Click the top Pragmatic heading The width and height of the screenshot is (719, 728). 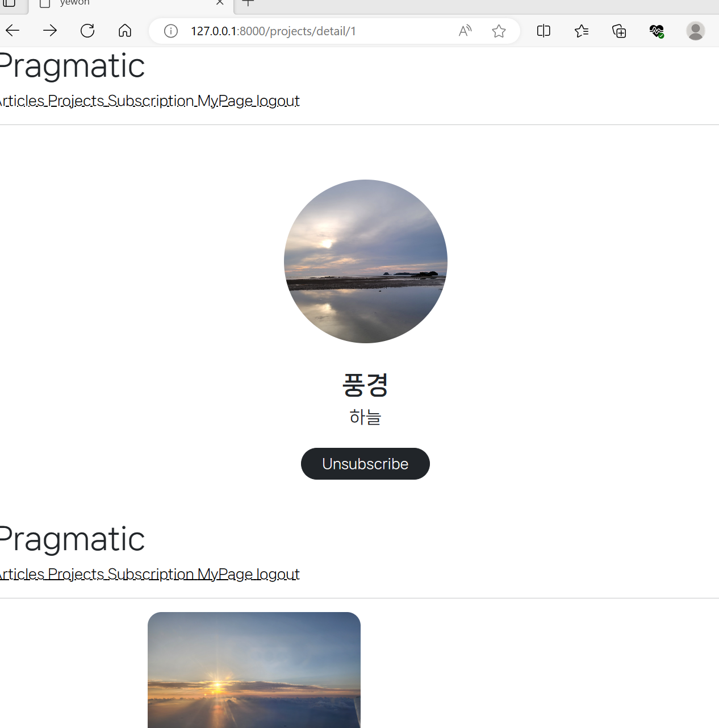72,66
